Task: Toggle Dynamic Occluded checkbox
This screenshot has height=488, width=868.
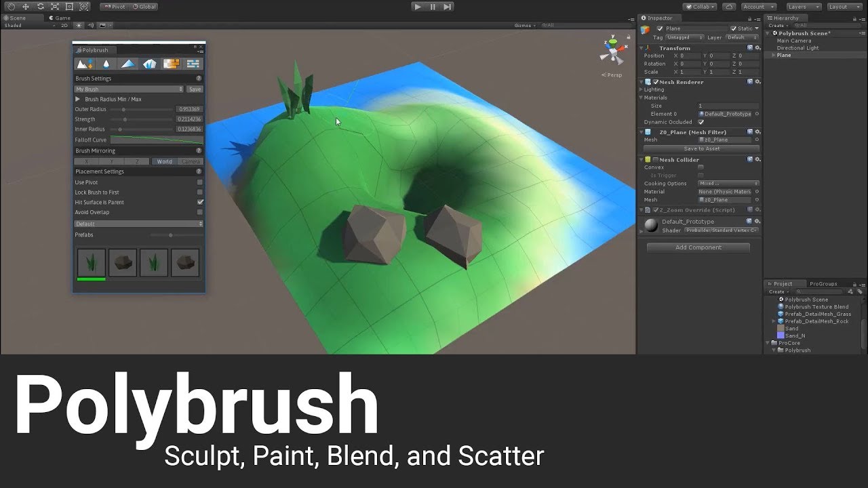Action: 701,122
